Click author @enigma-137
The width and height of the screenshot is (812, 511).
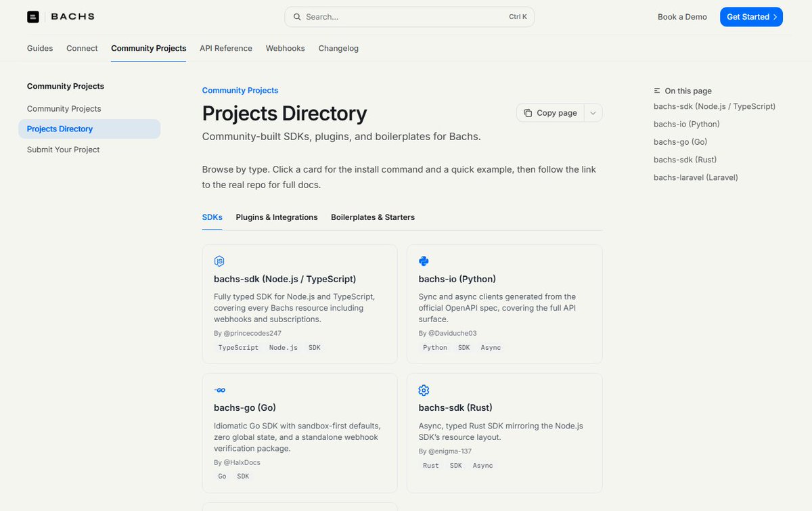coord(451,451)
